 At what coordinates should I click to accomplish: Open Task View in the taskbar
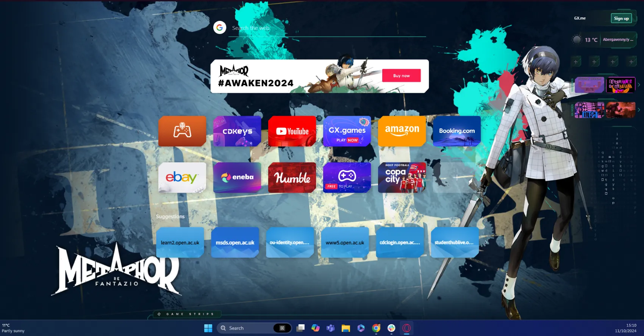(x=300, y=328)
